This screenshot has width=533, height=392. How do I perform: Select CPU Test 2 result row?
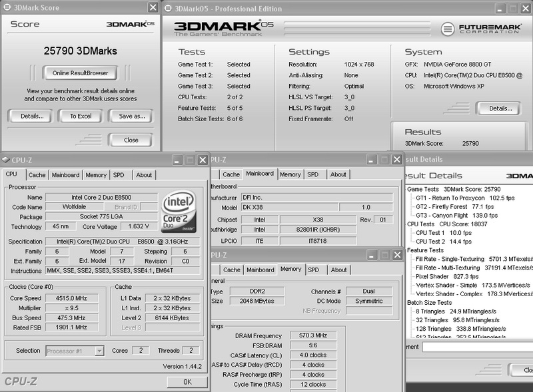(444, 242)
